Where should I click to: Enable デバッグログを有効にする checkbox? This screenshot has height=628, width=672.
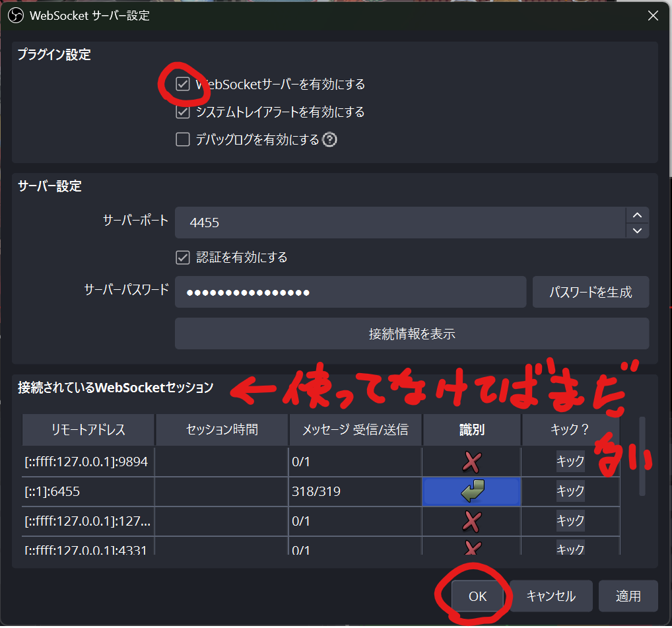[x=183, y=139]
